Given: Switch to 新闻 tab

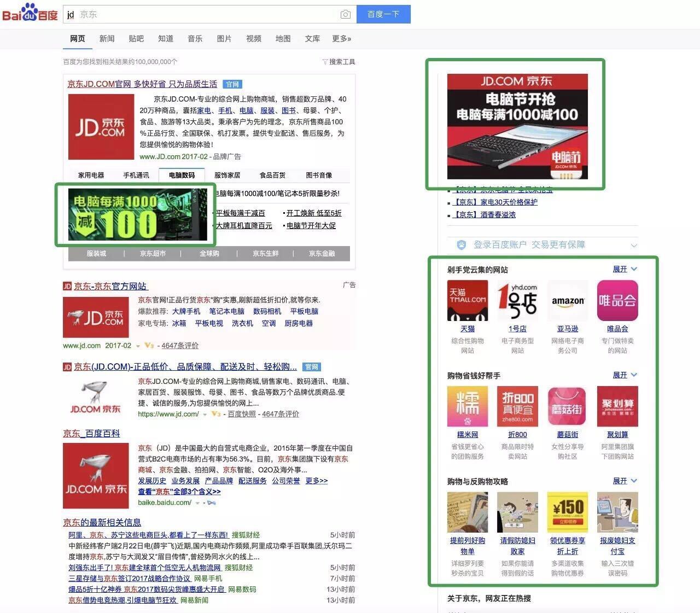Looking at the screenshot, I should pos(107,39).
